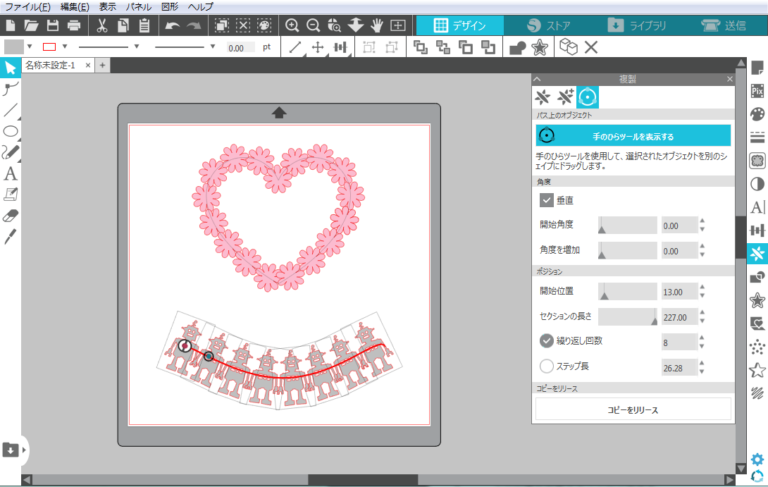
Task: Toggle the 垂直 checkbox
Action: (x=546, y=200)
